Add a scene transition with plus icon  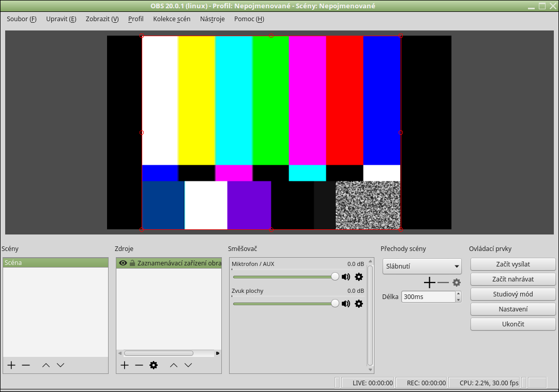tap(430, 283)
